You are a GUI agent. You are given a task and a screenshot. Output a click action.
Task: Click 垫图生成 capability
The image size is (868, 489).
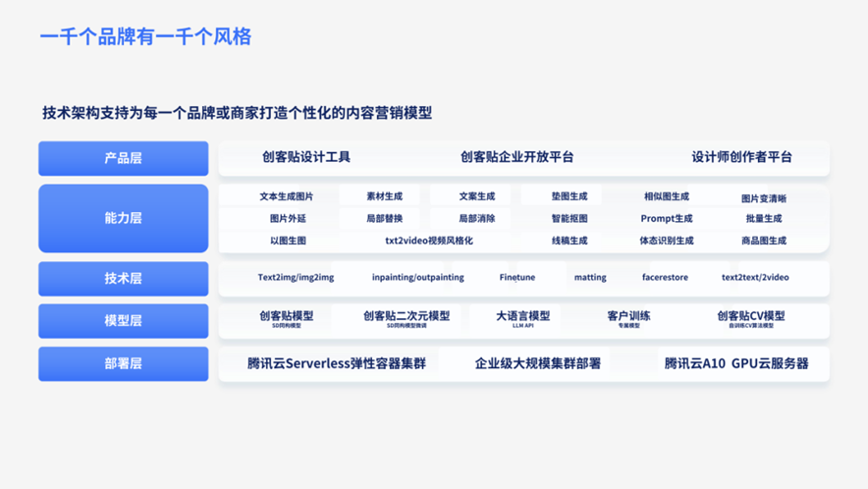point(570,196)
